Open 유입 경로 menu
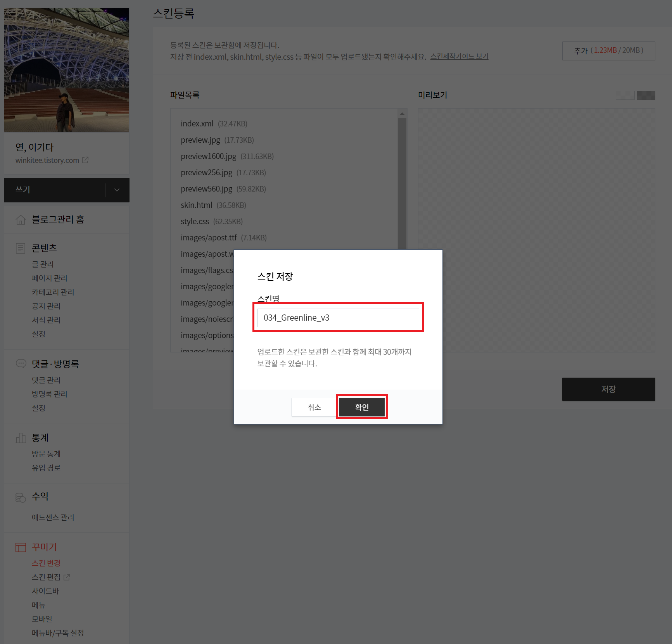 click(x=46, y=468)
